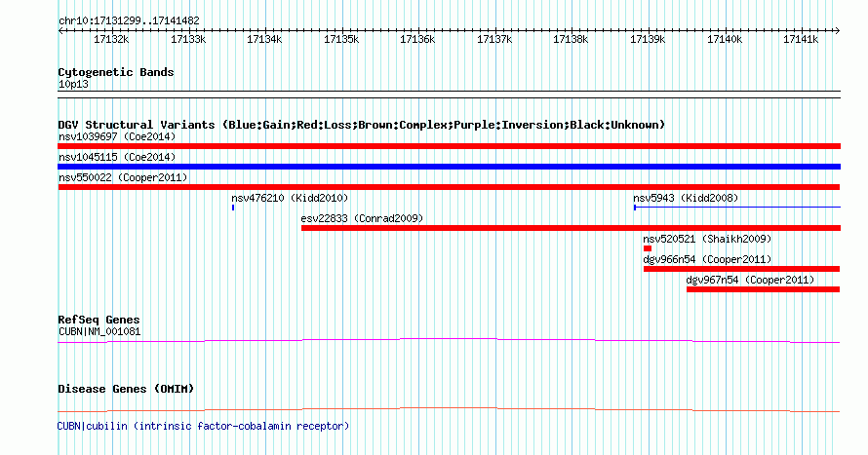Screen dimensions: 868x455
Task: Click the right arrowhead of the ruler
Action: click(x=838, y=31)
